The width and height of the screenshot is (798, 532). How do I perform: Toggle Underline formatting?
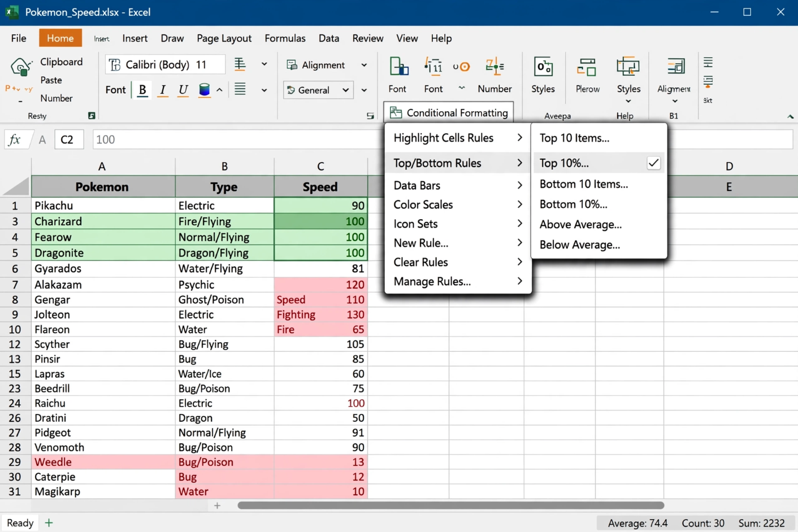183,90
